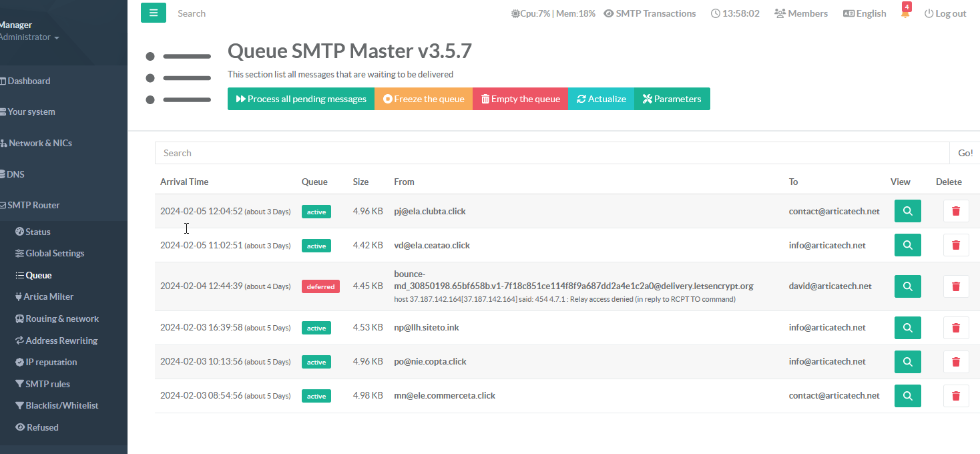Collapse the SMTP Router sidebar section
980x454 pixels.
(33, 205)
